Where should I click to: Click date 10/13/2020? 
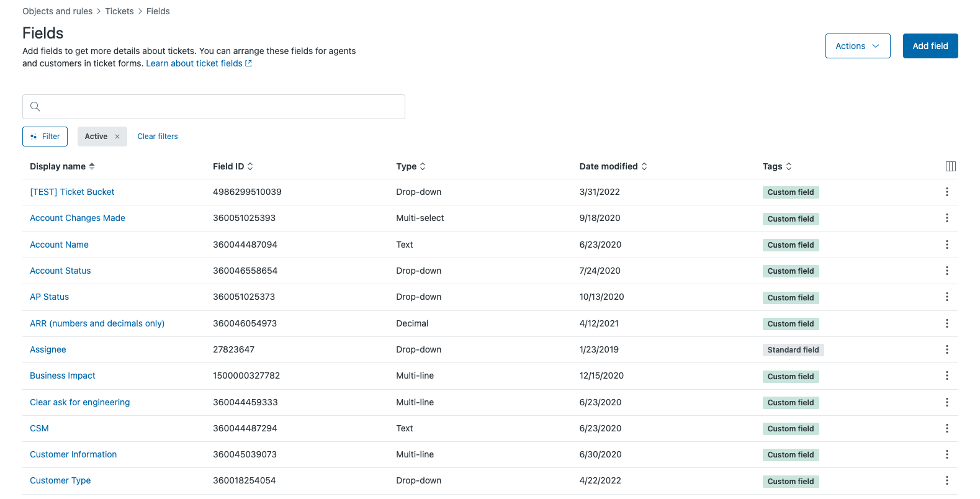point(601,297)
